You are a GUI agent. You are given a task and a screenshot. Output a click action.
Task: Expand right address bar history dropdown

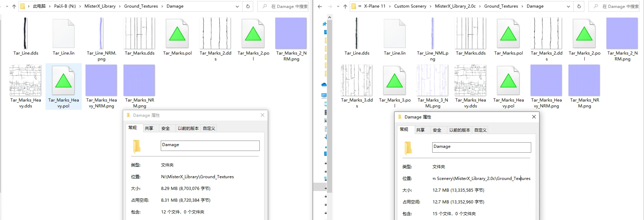[x=568, y=6]
